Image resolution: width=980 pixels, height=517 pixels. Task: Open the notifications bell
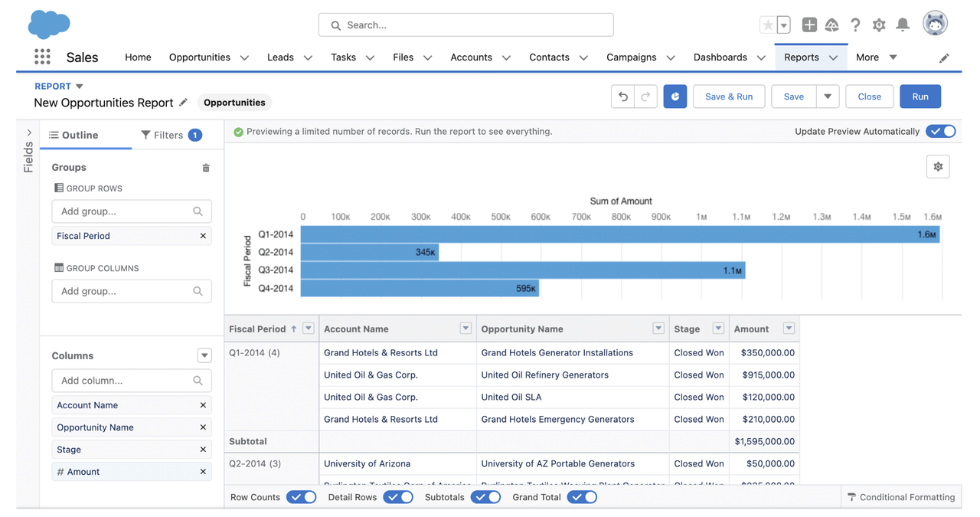click(x=903, y=25)
